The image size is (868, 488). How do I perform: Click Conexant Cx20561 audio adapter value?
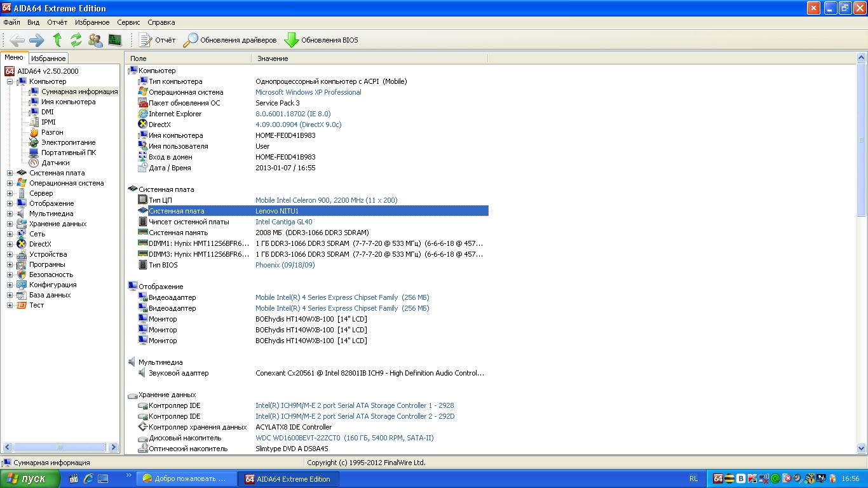click(x=369, y=373)
